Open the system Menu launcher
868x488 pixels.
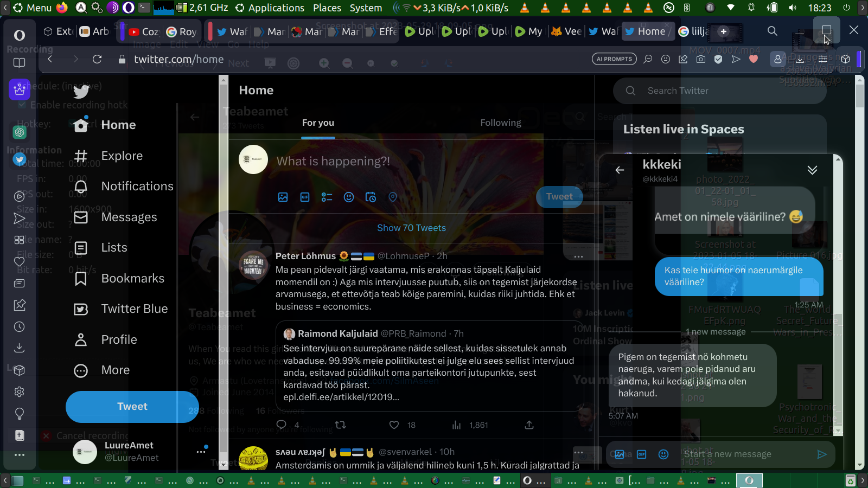(x=32, y=8)
